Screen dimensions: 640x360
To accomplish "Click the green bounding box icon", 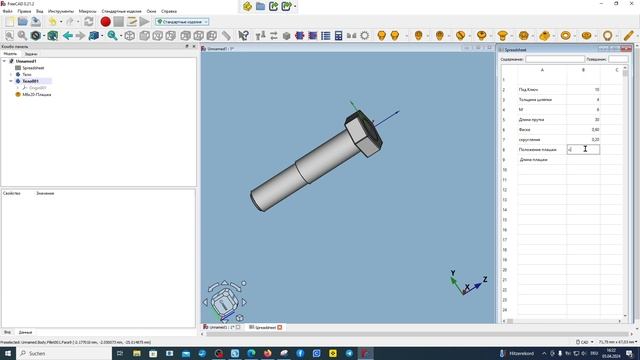I will 52,36.
